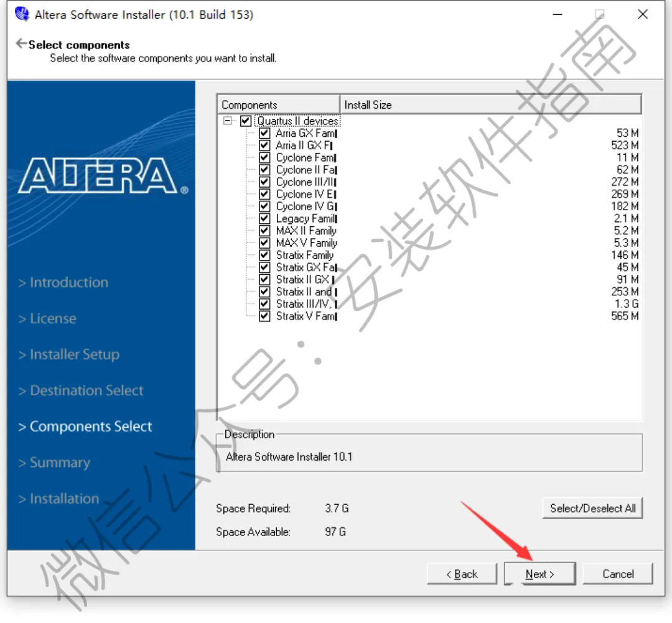Click the 523 M install size value
672x623 pixels.
click(x=625, y=145)
